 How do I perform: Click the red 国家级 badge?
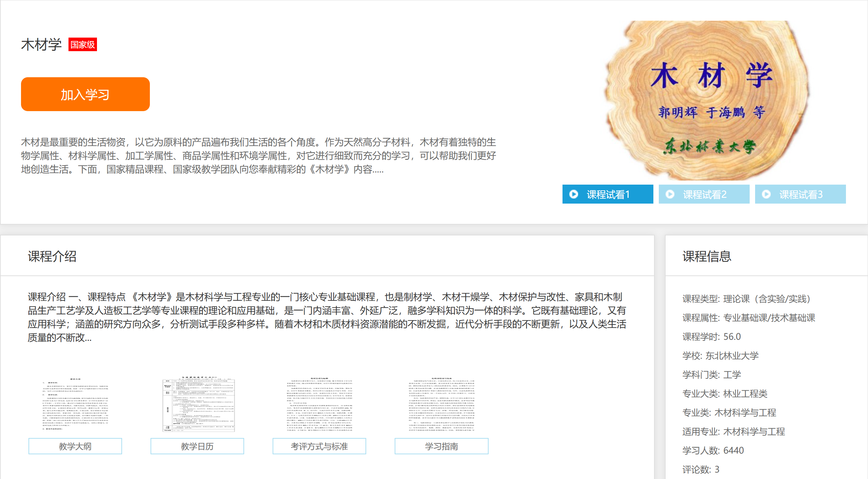tap(82, 44)
